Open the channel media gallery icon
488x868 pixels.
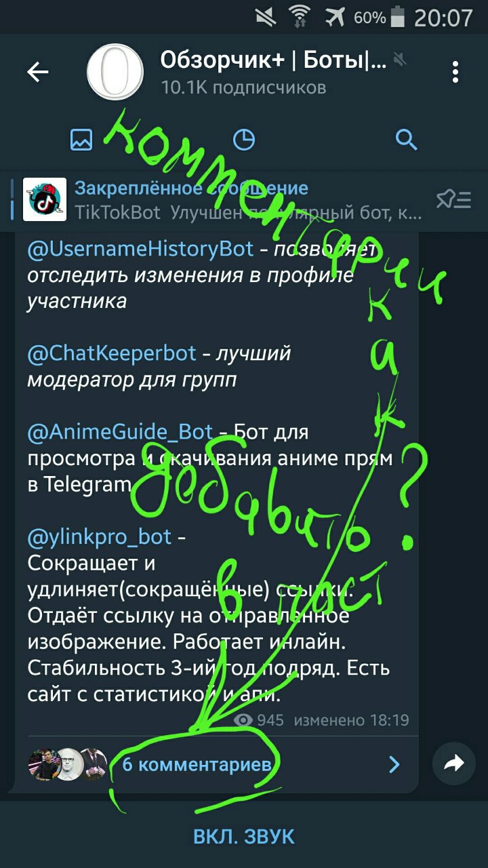[x=81, y=140]
